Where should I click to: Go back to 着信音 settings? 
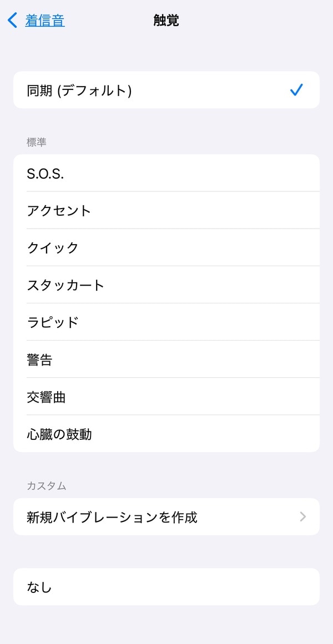[x=45, y=21]
